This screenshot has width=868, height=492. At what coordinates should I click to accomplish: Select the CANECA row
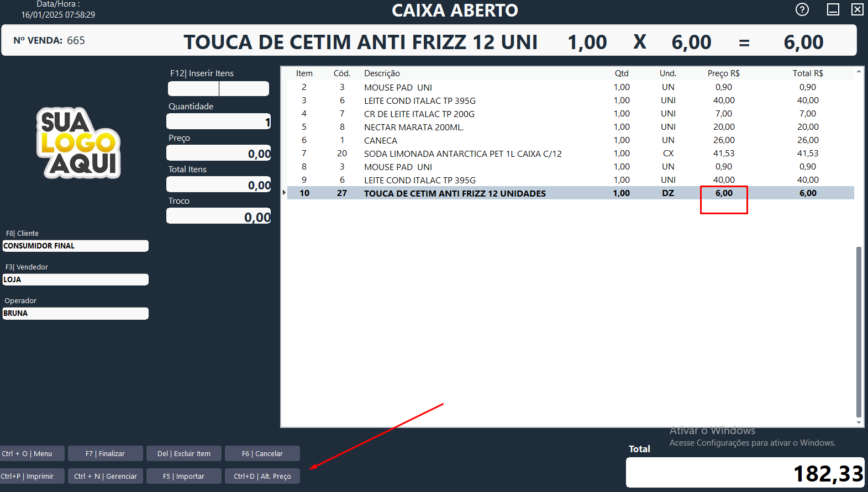(x=571, y=140)
